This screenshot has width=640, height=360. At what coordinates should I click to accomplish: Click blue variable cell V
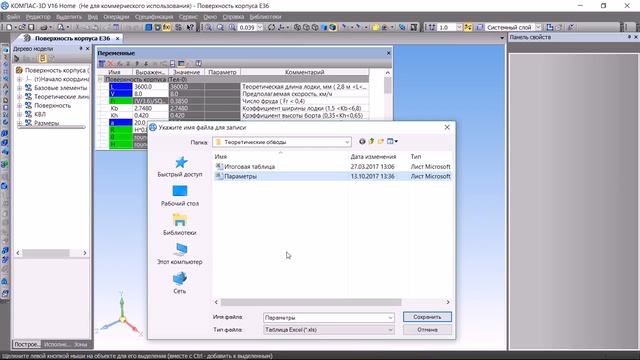121,94
